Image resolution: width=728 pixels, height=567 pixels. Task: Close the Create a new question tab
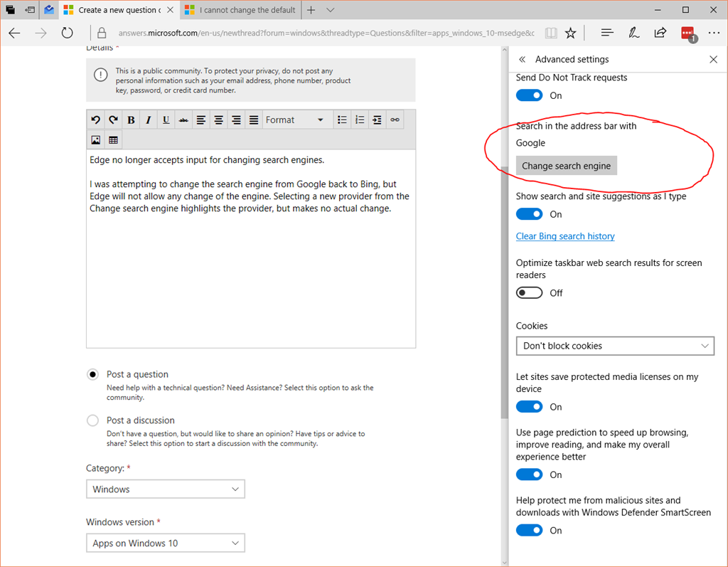171,10
